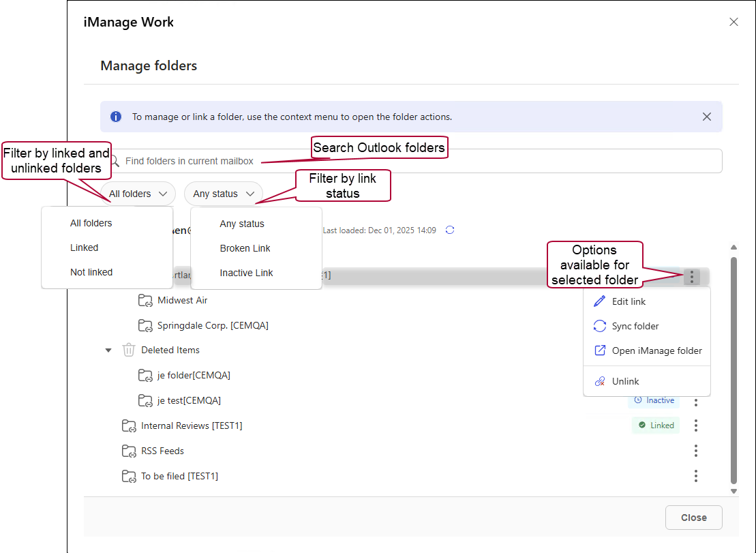Image resolution: width=756 pixels, height=553 pixels.
Task: Dismiss the blue information banner
Action: pos(707,116)
